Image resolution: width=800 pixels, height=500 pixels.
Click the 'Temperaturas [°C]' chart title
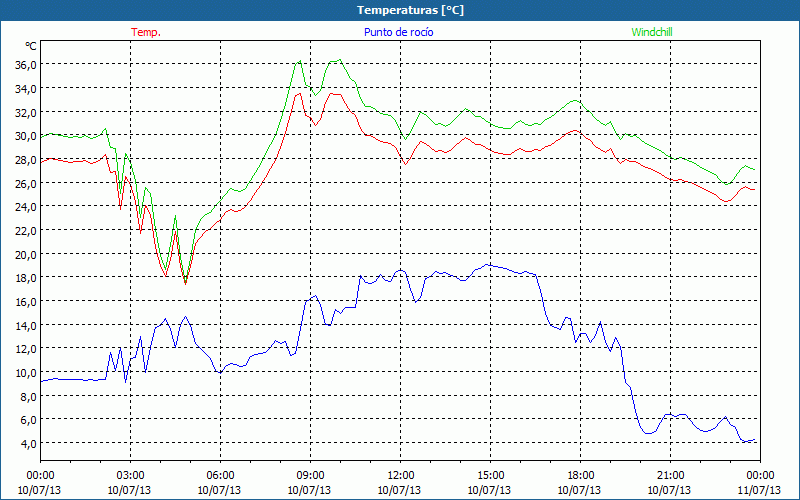click(410, 10)
